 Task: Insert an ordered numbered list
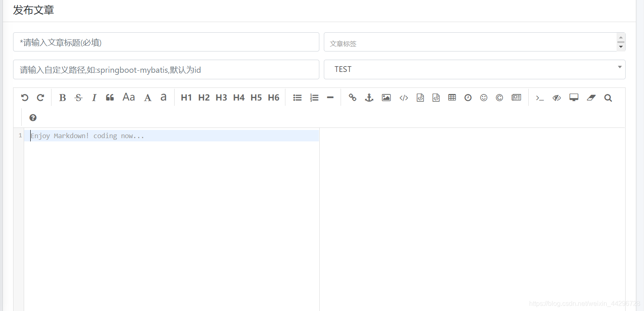(314, 98)
